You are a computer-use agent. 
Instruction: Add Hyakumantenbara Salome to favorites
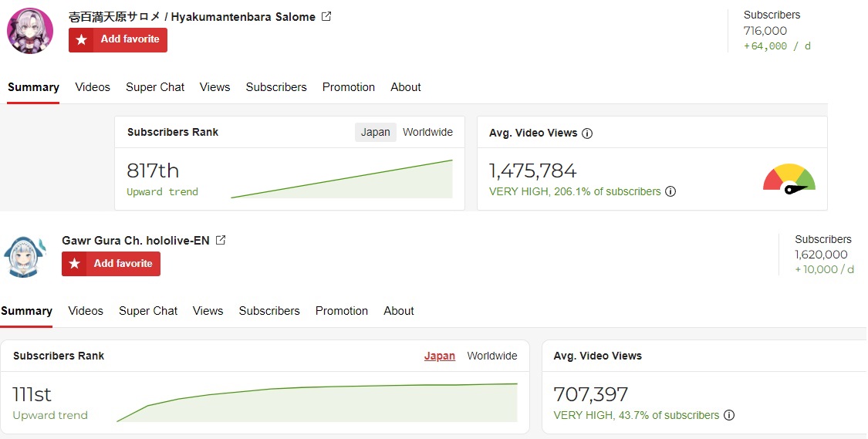point(118,40)
